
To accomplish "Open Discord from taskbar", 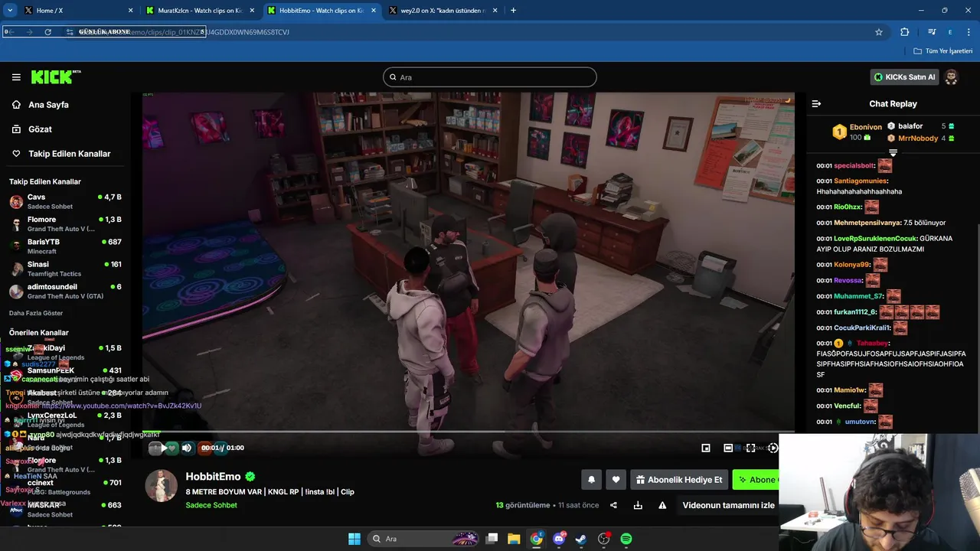I will click(x=559, y=539).
